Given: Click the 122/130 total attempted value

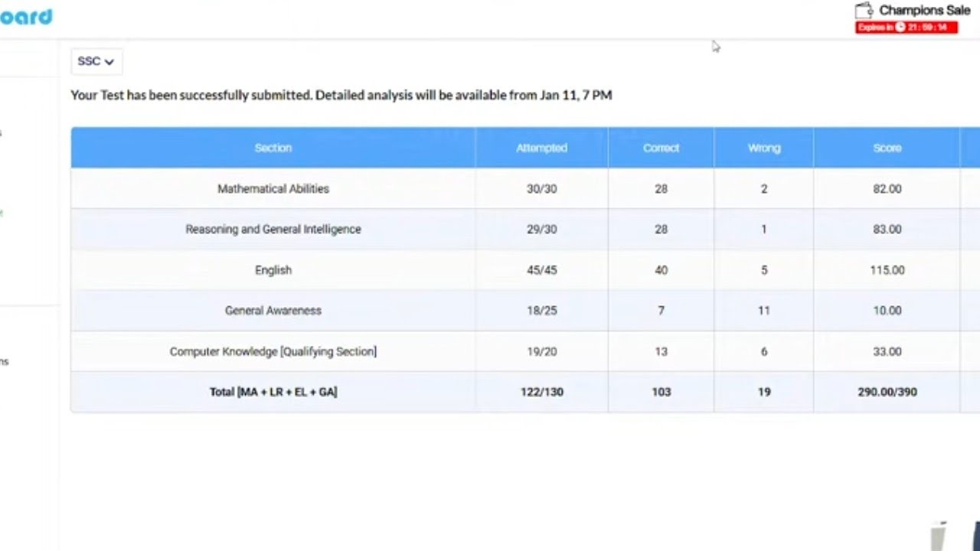Looking at the screenshot, I should 541,392.
